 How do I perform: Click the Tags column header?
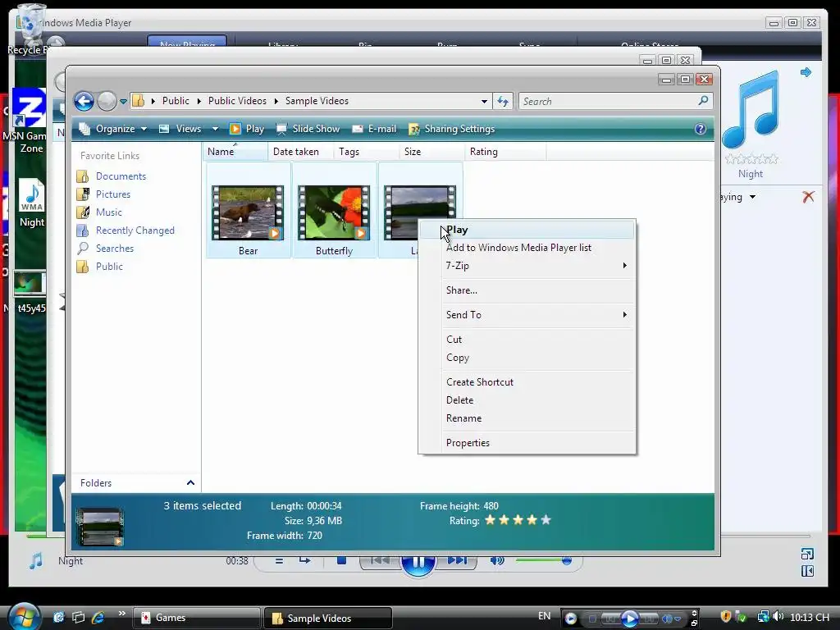click(367, 152)
